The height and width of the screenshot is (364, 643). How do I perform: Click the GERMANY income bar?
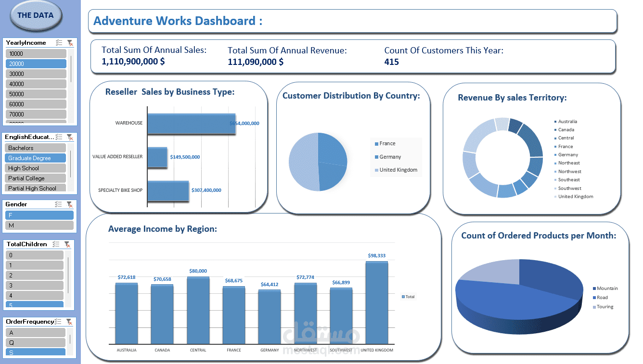(270, 317)
